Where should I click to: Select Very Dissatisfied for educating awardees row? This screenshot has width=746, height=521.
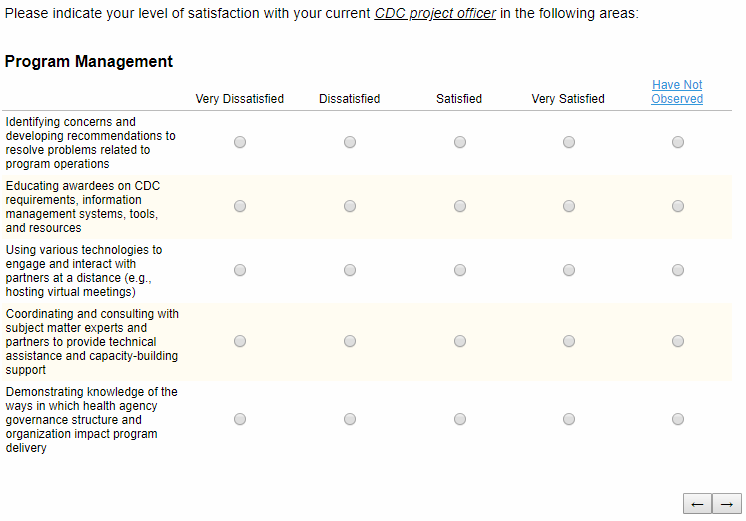(240, 207)
